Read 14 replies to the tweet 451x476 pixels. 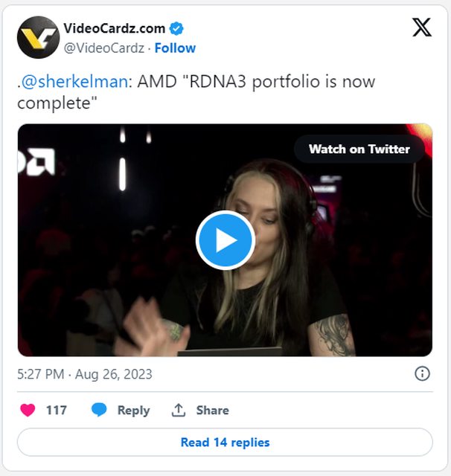225,443
